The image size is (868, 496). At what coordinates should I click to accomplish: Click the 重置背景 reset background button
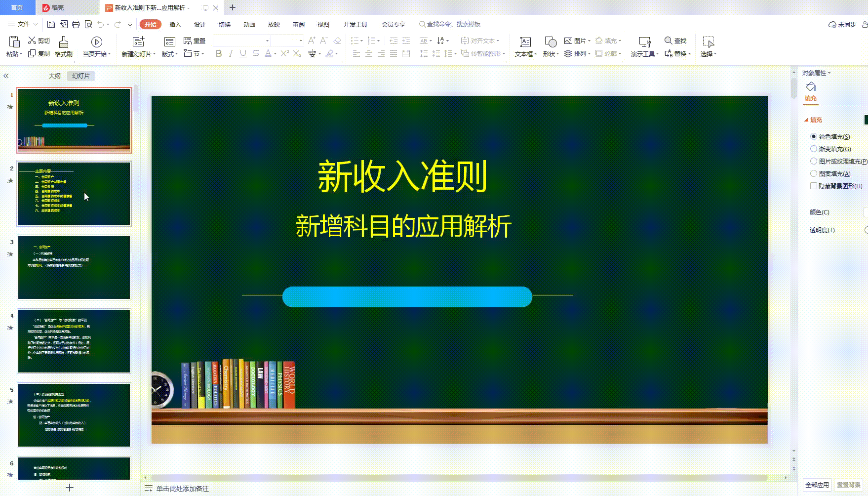[850, 485]
